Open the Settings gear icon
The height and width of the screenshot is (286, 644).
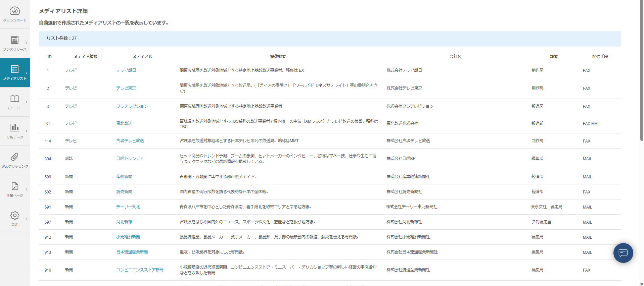click(15, 215)
